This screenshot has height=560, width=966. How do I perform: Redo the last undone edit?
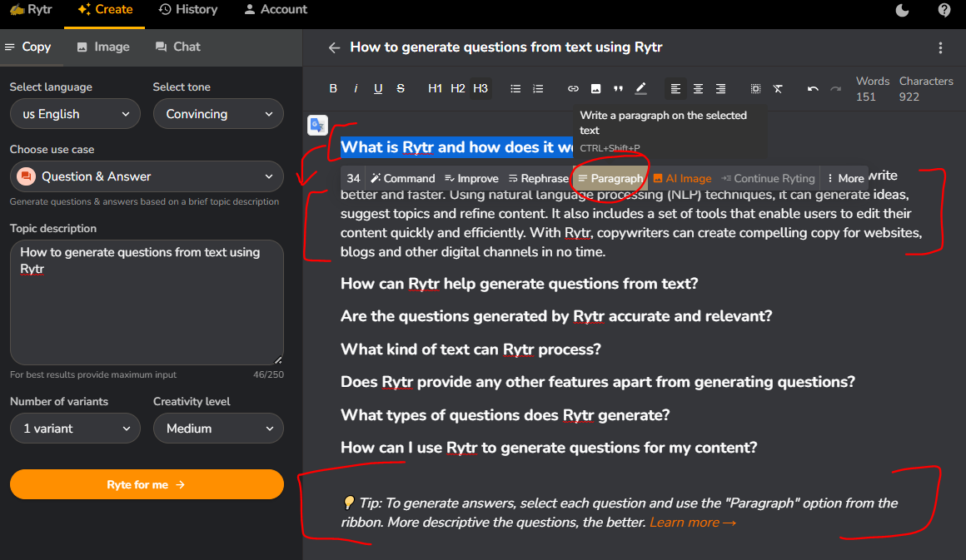(x=835, y=88)
